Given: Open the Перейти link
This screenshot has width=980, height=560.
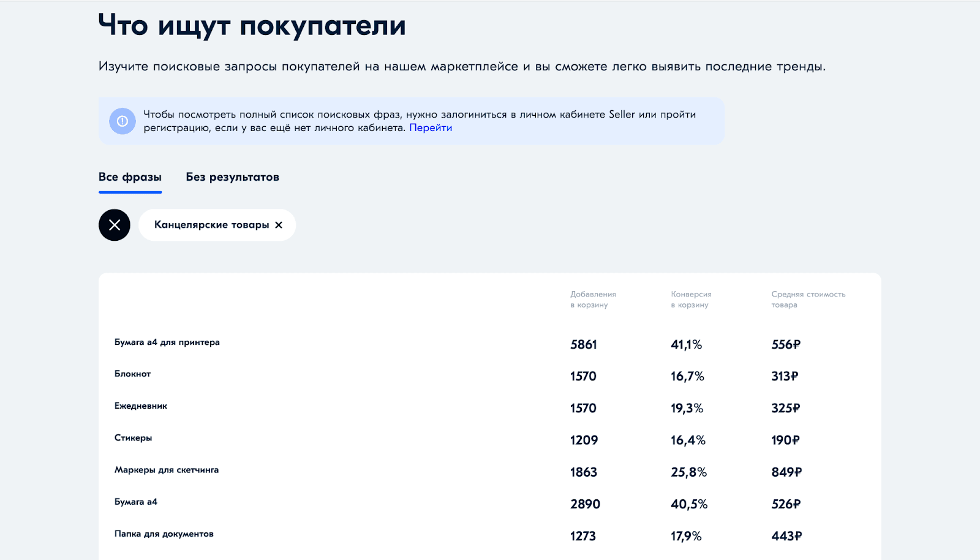Looking at the screenshot, I should click(x=431, y=128).
